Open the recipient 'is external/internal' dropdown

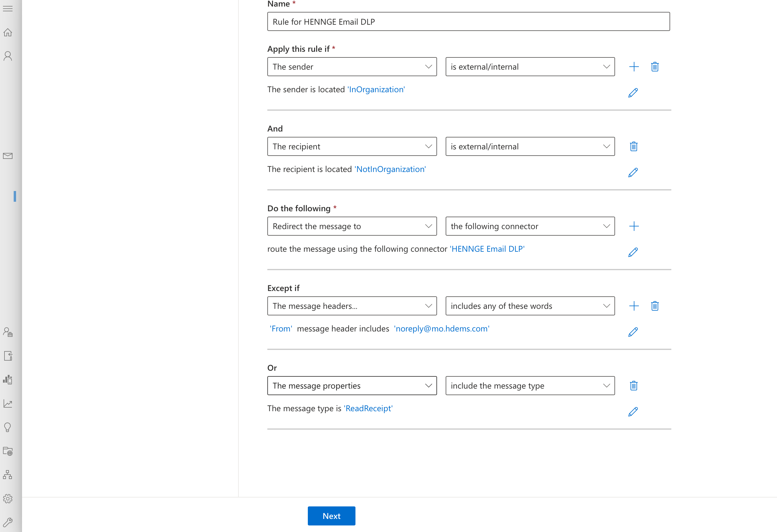(x=530, y=146)
